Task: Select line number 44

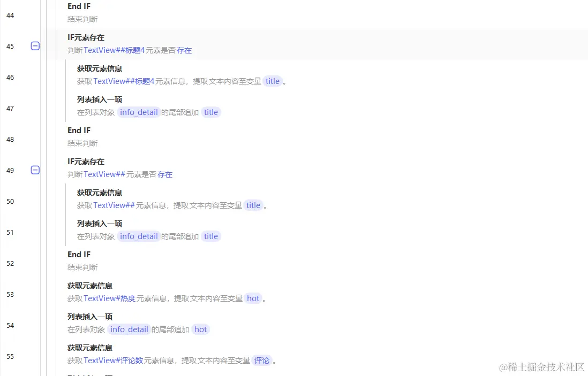Action: [x=11, y=16]
